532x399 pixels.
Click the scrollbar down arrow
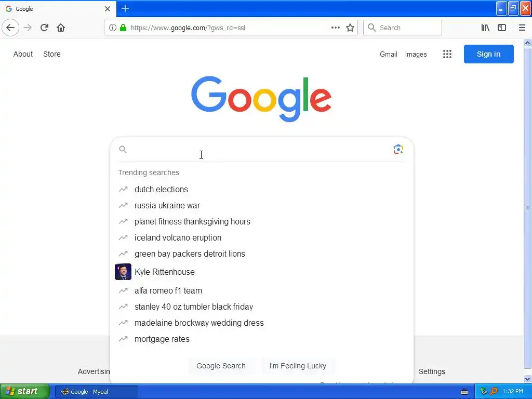pyautogui.click(x=527, y=379)
